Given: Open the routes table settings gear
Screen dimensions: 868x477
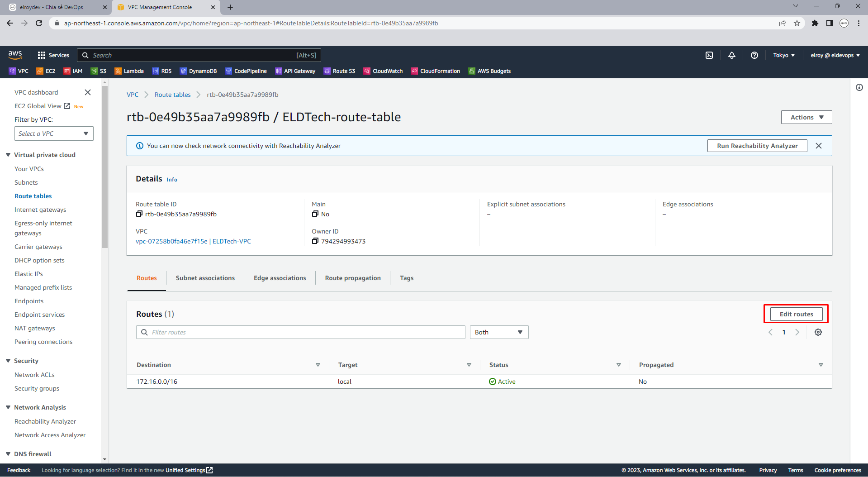Looking at the screenshot, I should click(818, 332).
